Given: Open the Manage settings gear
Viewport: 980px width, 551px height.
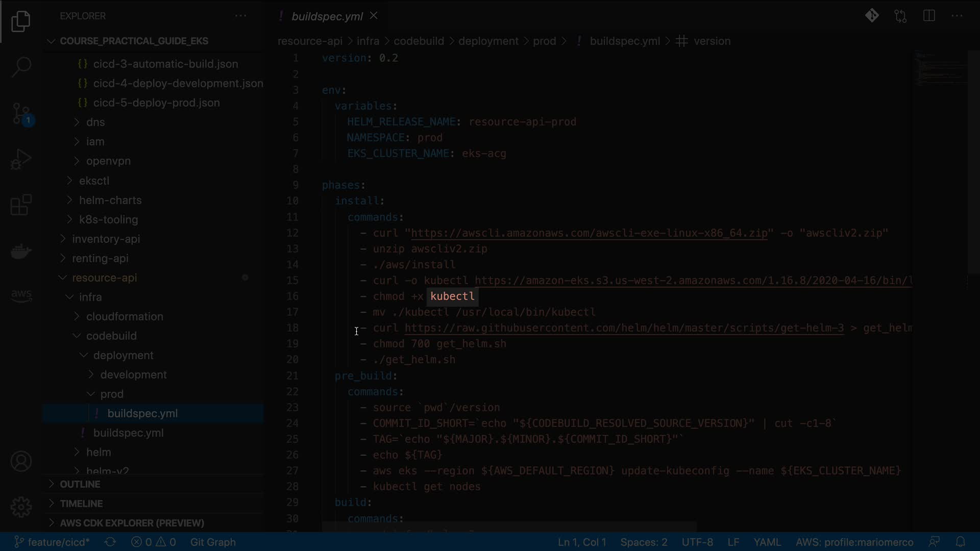Looking at the screenshot, I should click(x=21, y=507).
